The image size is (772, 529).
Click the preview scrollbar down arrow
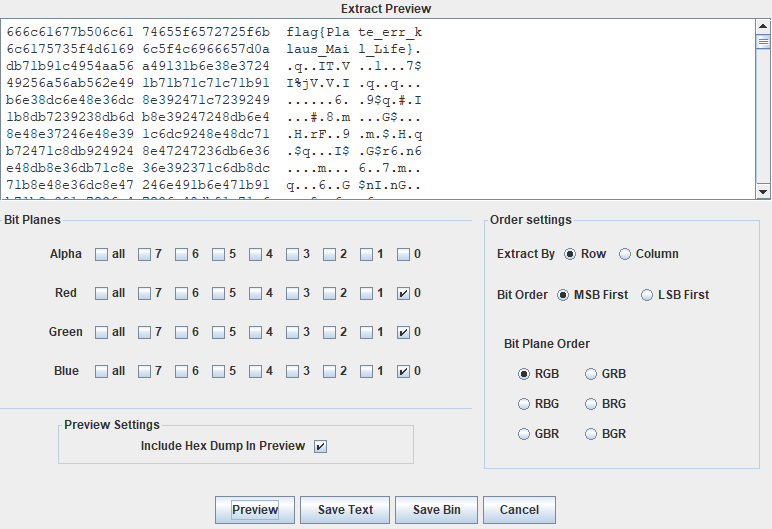pyautogui.click(x=763, y=192)
